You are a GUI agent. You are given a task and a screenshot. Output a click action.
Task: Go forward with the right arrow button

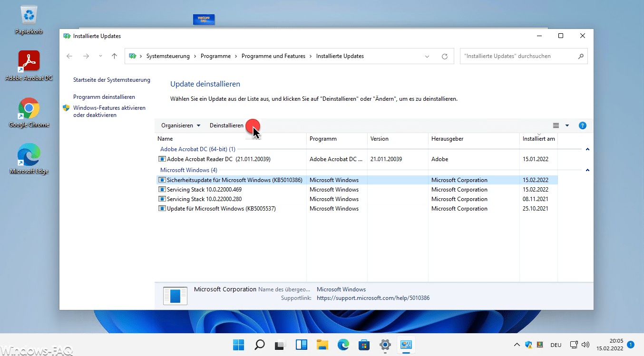(x=86, y=56)
